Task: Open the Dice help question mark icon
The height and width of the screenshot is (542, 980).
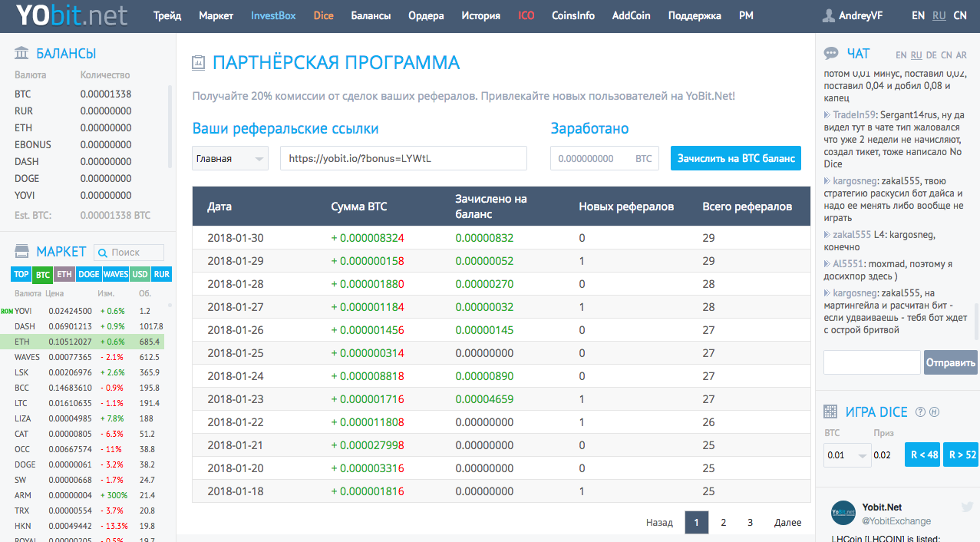Action: (921, 412)
